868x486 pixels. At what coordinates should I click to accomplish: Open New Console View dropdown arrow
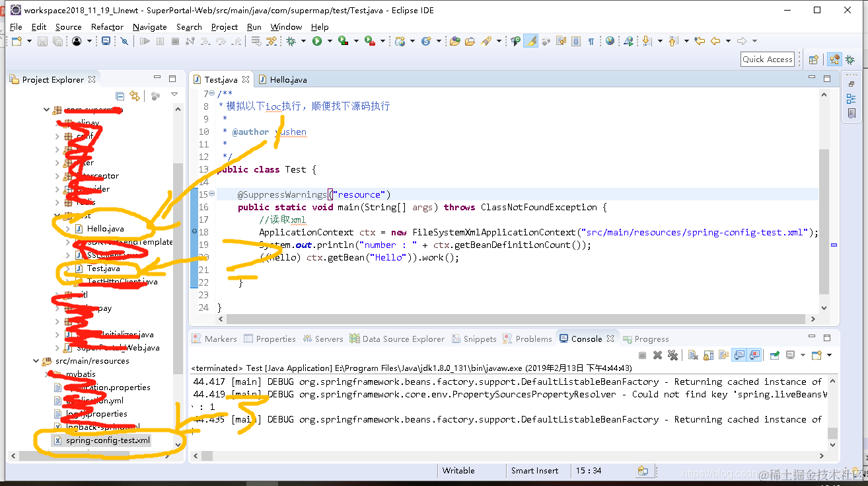(x=829, y=355)
